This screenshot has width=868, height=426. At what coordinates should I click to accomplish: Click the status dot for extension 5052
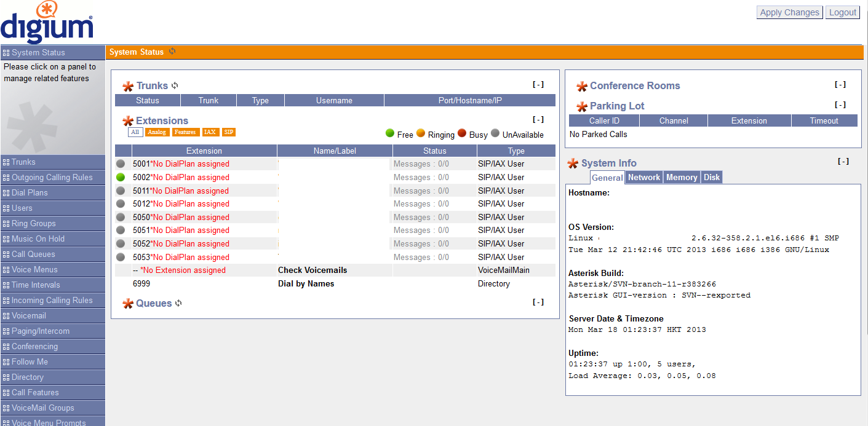pyautogui.click(x=121, y=243)
